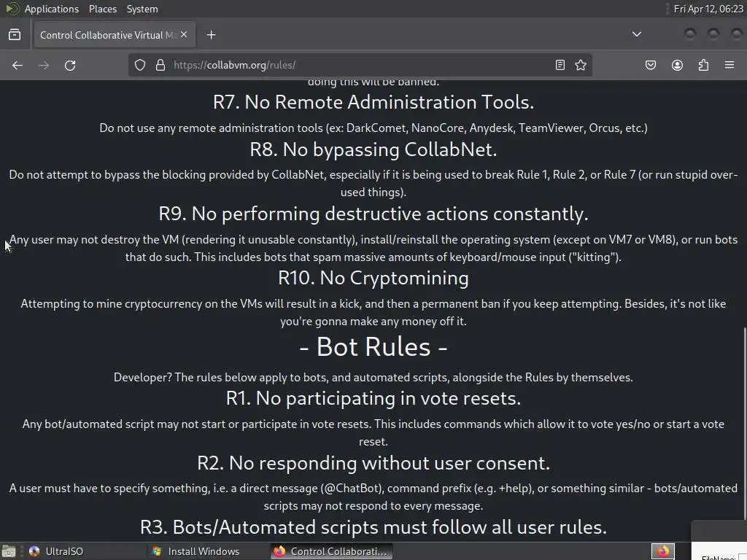Open the Firefox hamburger application menu
The height and width of the screenshot is (560, 747).
(729, 65)
